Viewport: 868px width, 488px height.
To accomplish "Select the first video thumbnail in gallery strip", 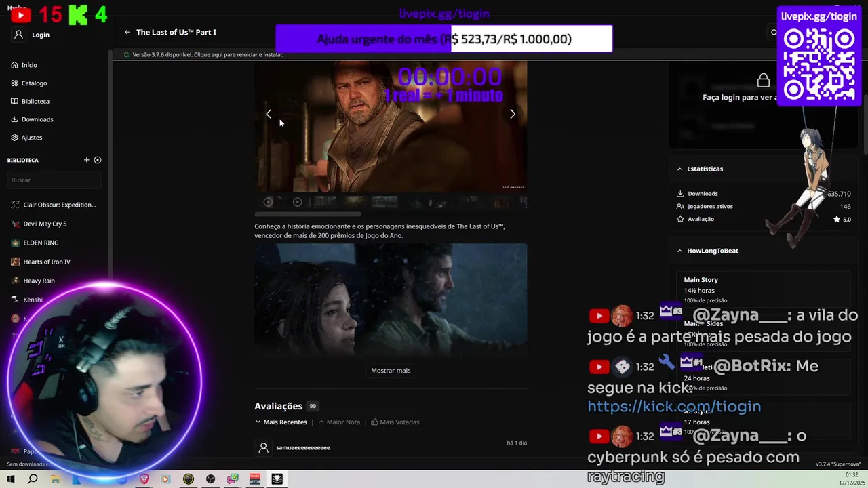I will click(269, 202).
